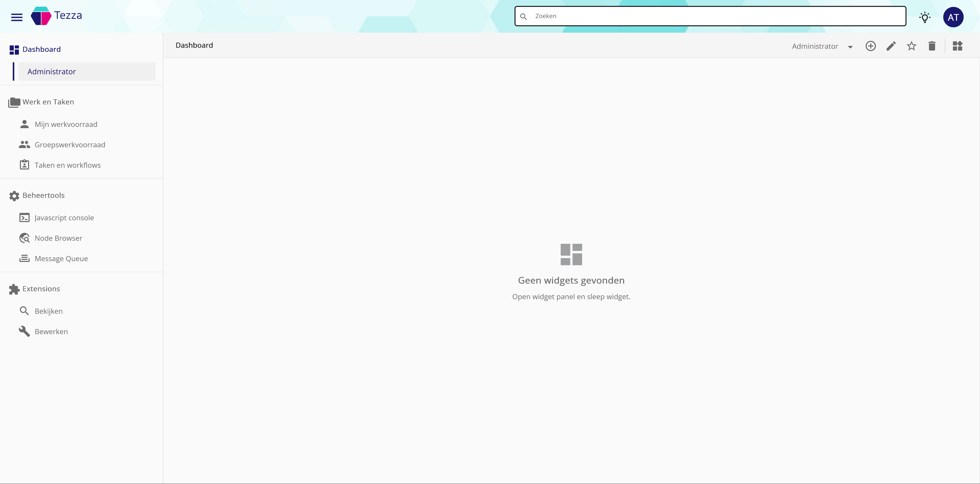
Task: Add a new dashboard with plus icon
Action: [871, 46]
